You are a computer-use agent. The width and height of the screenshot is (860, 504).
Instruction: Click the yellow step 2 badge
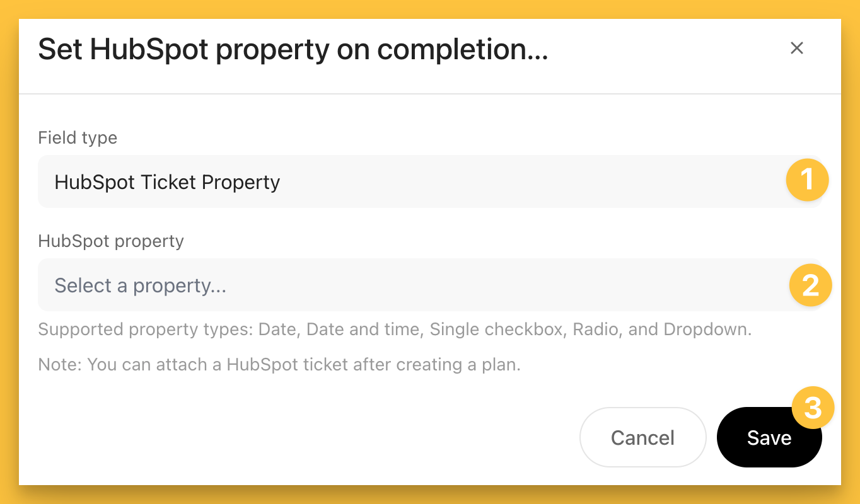[x=810, y=285]
